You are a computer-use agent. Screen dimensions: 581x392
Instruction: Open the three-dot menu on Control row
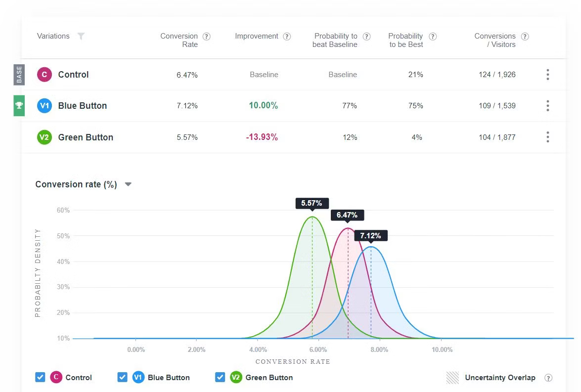547,74
